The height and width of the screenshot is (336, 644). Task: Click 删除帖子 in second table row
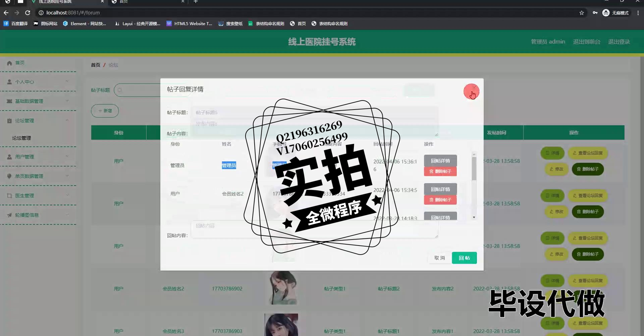(588, 212)
